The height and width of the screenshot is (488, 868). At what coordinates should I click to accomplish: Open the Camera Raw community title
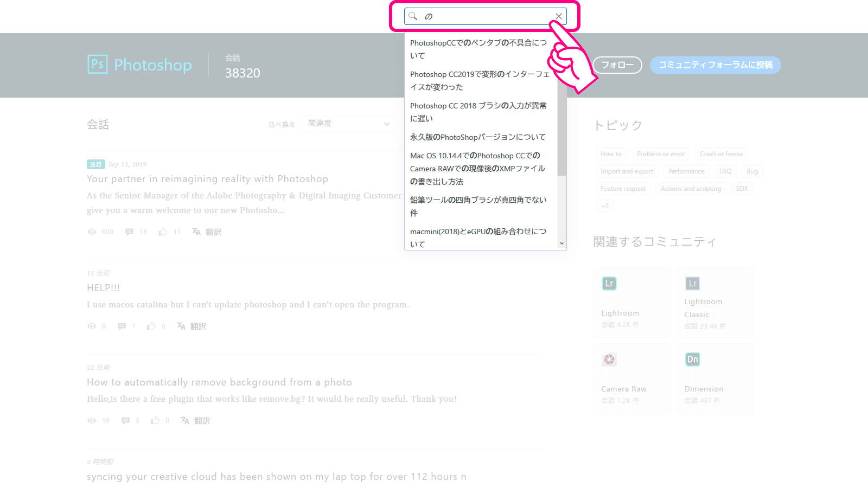pyautogui.click(x=624, y=389)
